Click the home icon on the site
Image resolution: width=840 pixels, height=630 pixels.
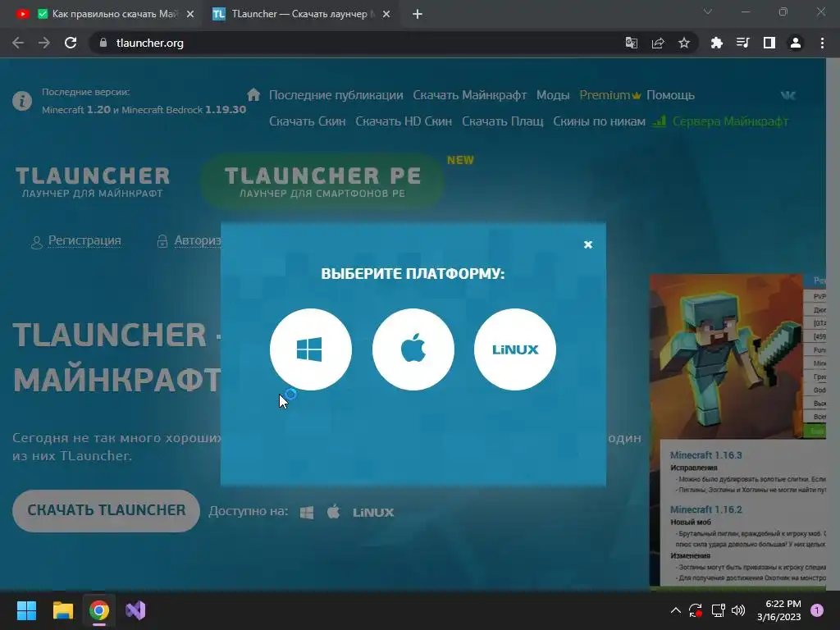click(253, 95)
